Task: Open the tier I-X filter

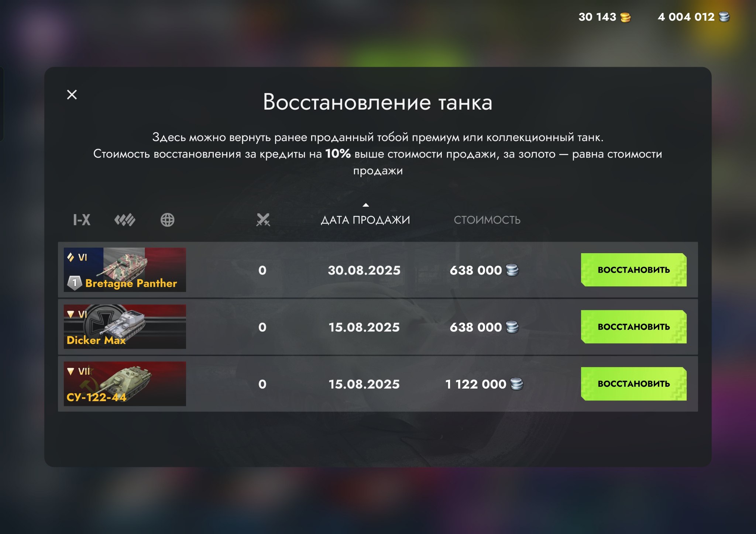Action: pos(82,220)
